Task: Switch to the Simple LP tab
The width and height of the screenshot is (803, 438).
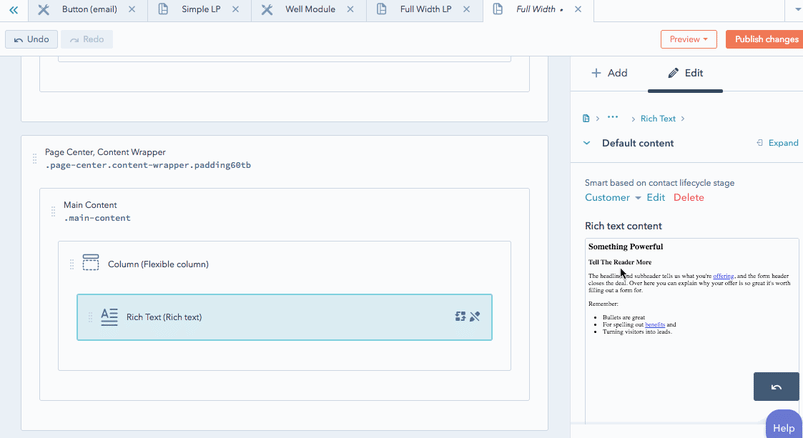Action: coord(201,9)
